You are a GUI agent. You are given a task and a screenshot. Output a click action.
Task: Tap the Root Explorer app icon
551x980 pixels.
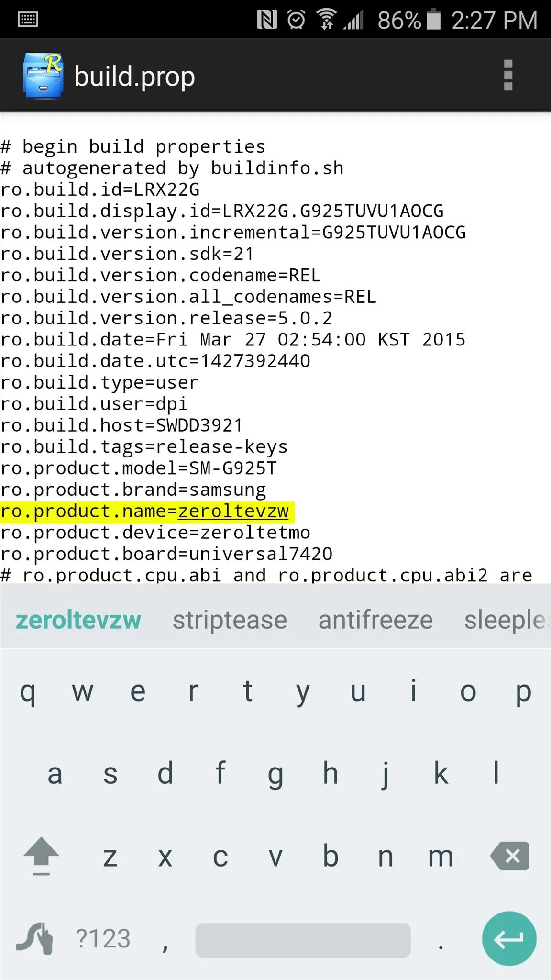[43, 76]
